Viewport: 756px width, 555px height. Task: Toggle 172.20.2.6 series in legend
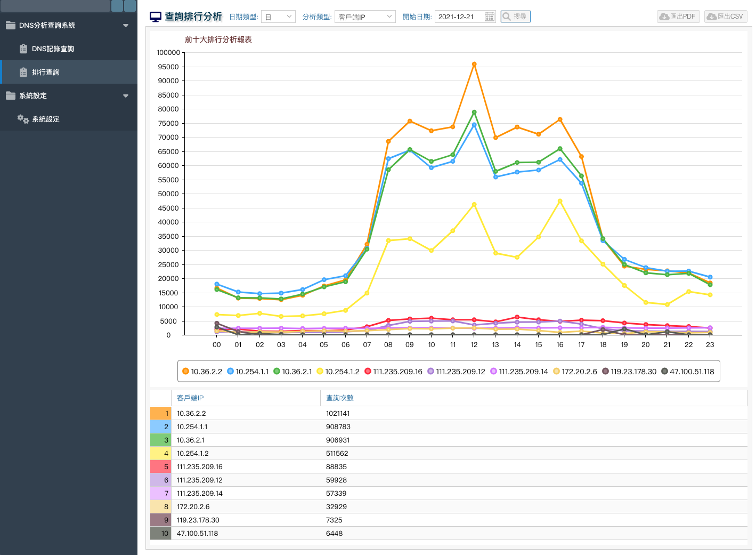(575, 372)
